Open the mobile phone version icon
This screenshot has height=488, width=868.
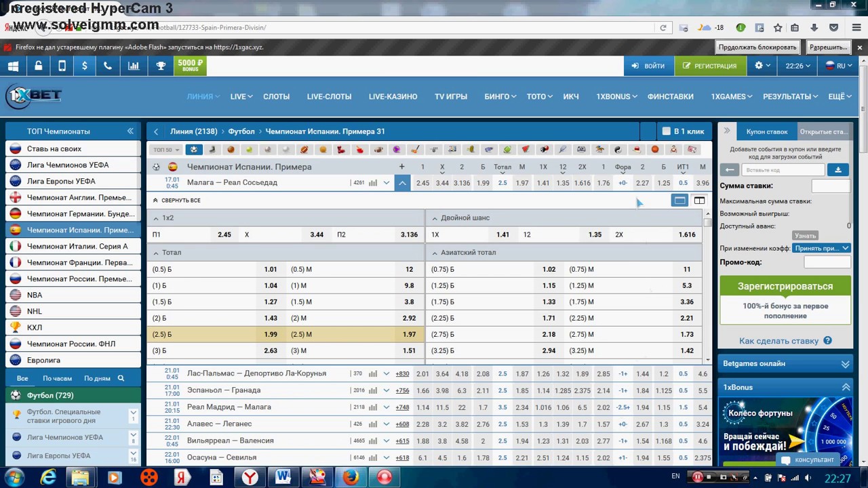(62, 66)
